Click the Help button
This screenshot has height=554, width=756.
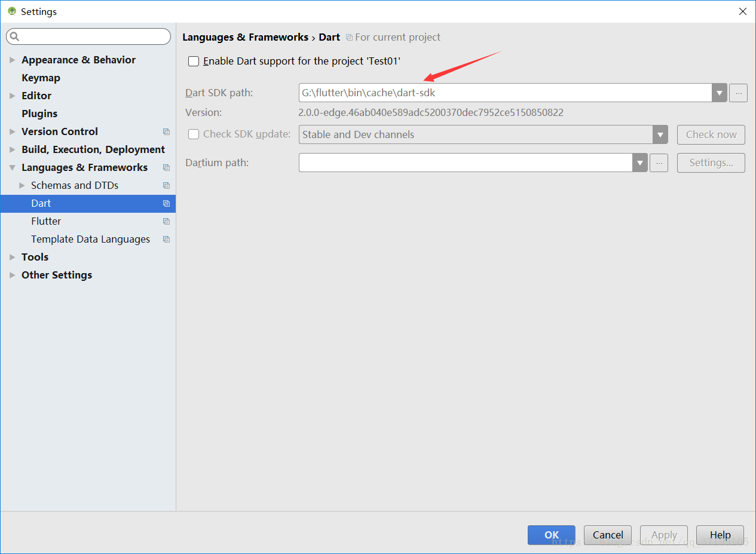720,535
